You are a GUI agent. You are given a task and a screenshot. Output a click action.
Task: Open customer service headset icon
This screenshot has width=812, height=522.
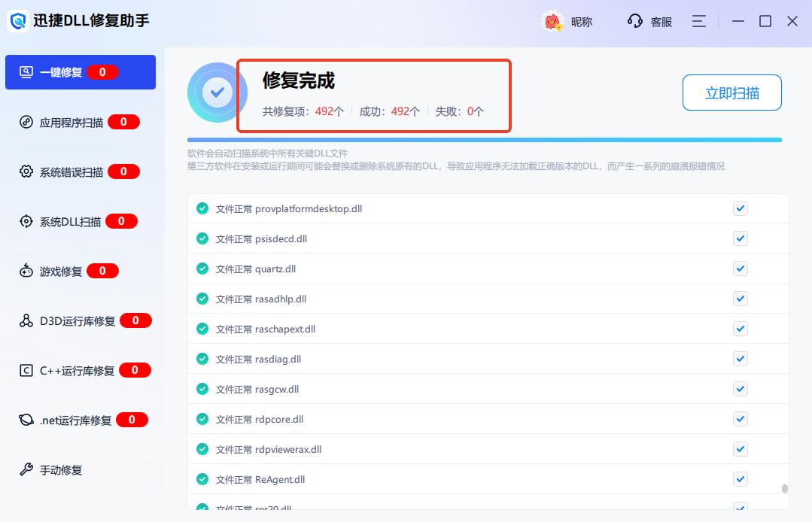click(634, 21)
